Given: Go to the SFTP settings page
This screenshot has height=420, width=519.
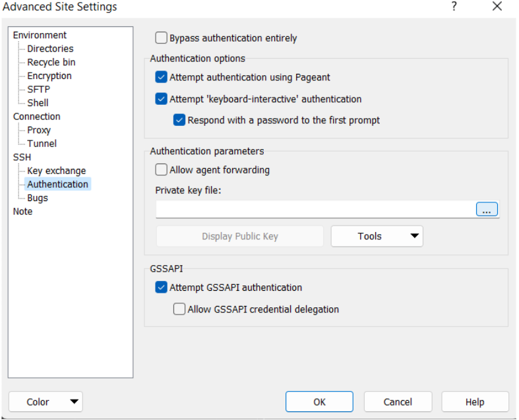Looking at the screenshot, I should coord(39,90).
